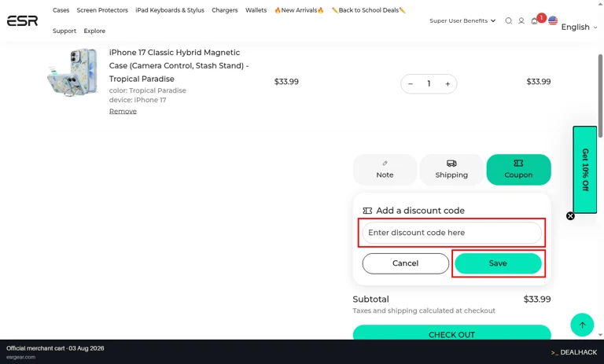Image resolution: width=604 pixels, height=364 pixels.
Task: Open Back to School Deals menu
Action: pyautogui.click(x=369, y=10)
